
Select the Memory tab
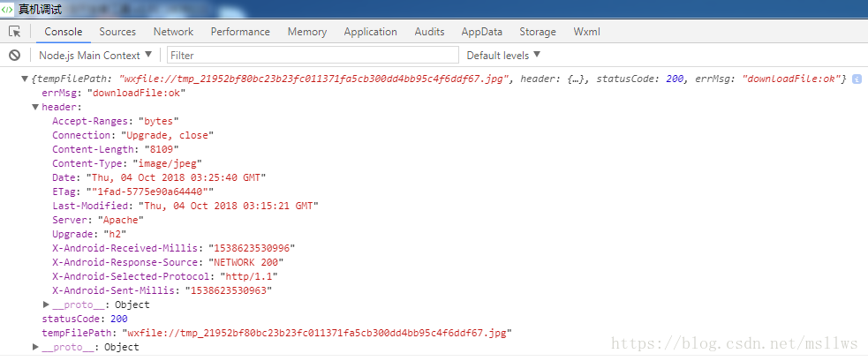pos(306,32)
